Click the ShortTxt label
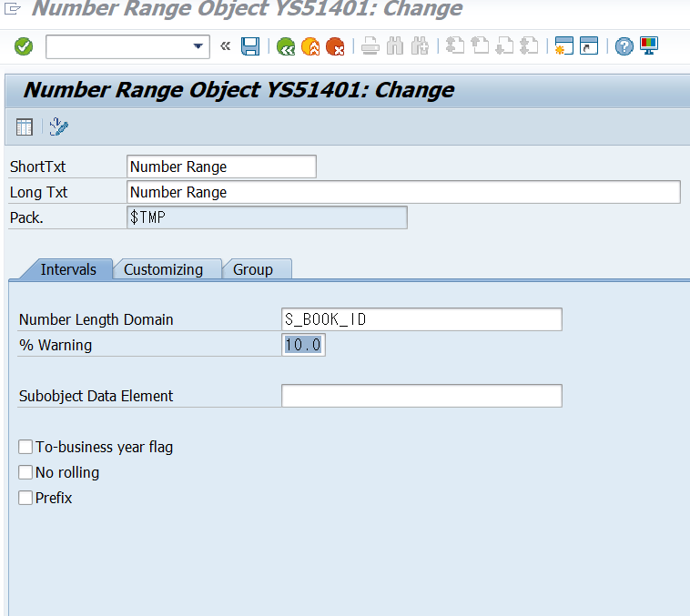The width and height of the screenshot is (690, 616). coord(38,167)
